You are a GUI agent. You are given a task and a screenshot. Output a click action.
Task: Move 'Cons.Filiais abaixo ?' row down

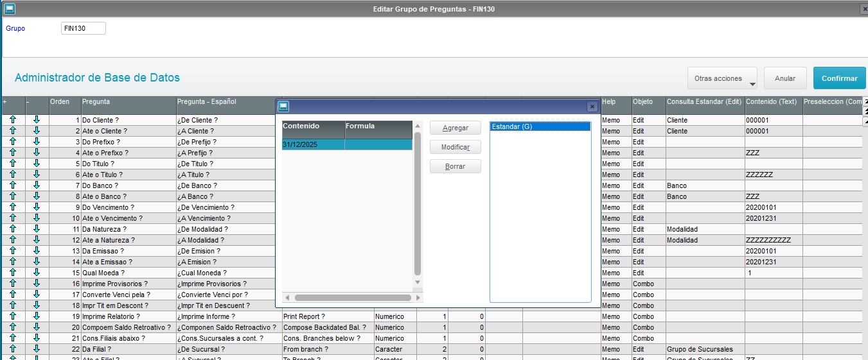[x=37, y=338]
